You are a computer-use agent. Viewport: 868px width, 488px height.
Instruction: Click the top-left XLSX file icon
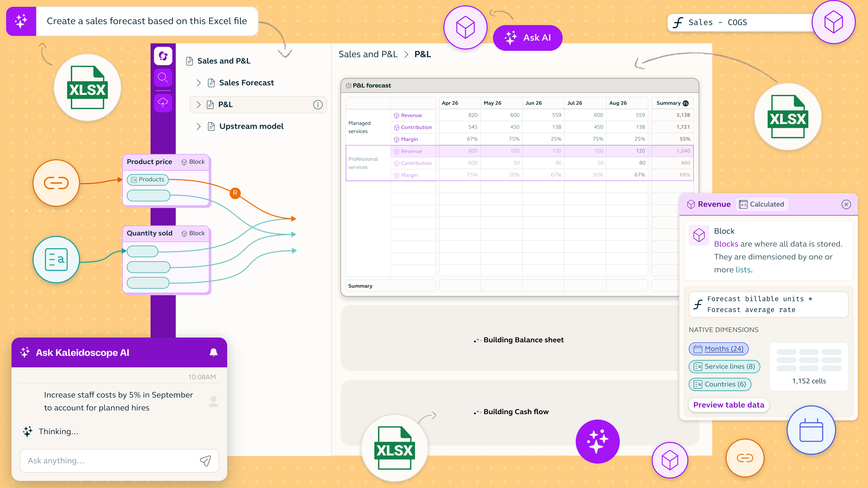pos(87,87)
